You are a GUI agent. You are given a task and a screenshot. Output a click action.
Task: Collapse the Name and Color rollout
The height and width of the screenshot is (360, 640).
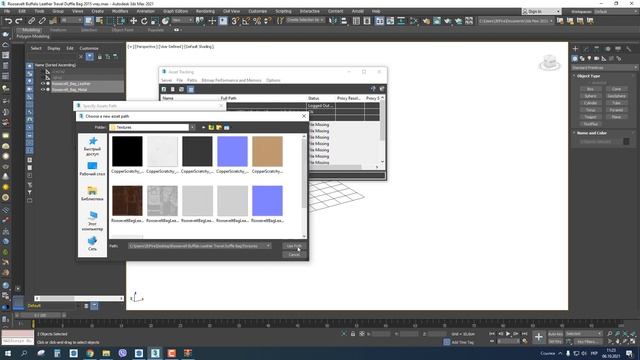pos(591,133)
